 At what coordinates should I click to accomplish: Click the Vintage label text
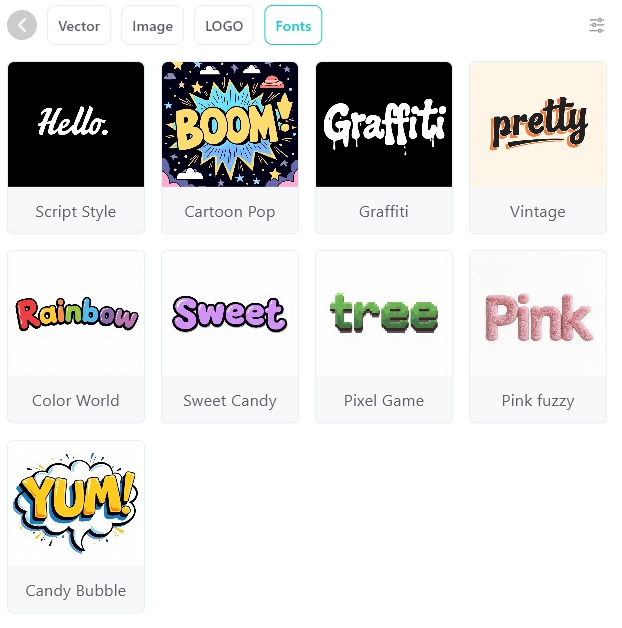pyautogui.click(x=538, y=212)
